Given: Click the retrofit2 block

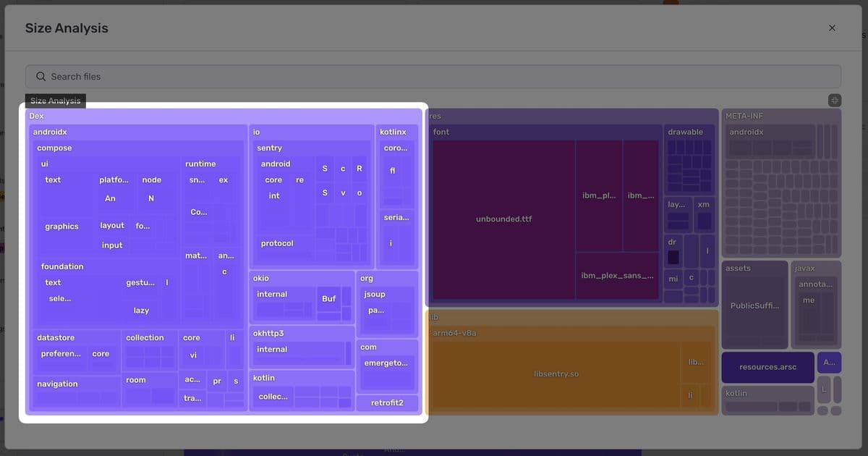Looking at the screenshot, I should 387,402.
